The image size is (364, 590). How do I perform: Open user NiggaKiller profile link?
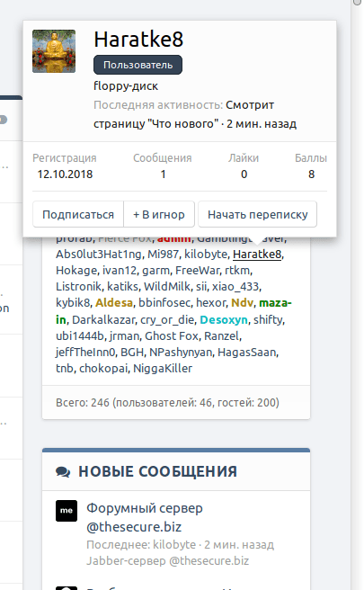click(x=163, y=369)
